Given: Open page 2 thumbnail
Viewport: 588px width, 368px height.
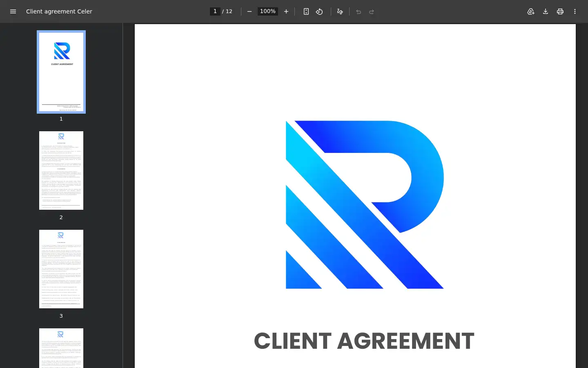Looking at the screenshot, I should (x=61, y=171).
